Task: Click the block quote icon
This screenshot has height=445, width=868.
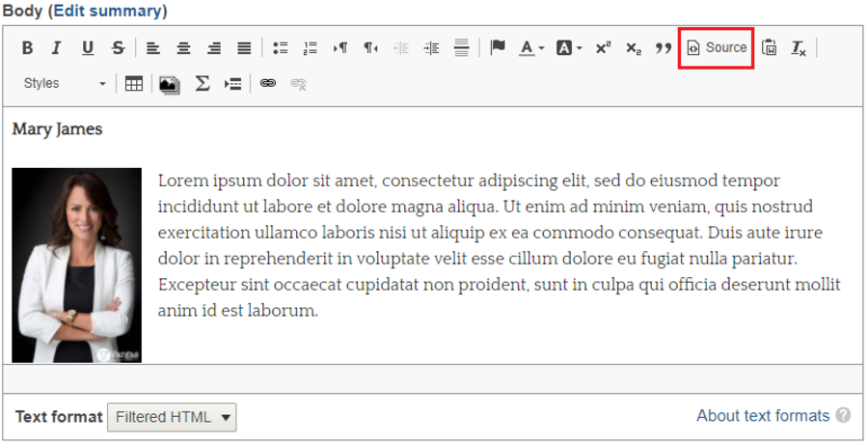Action: point(664,48)
